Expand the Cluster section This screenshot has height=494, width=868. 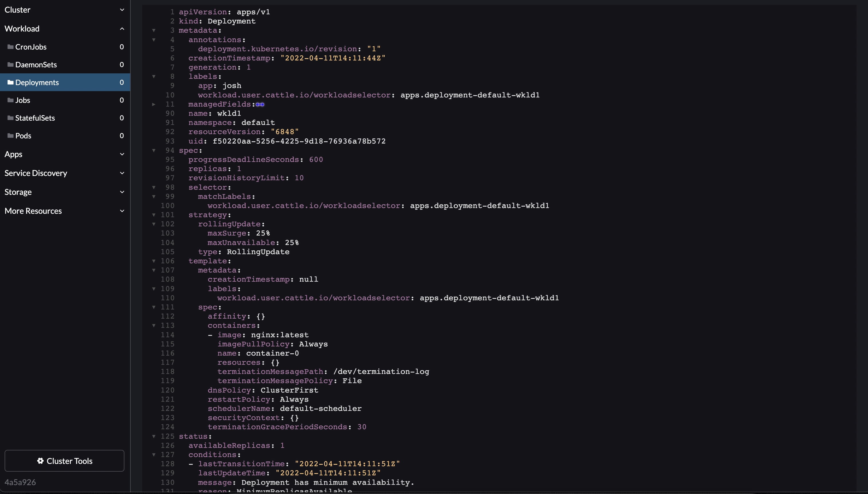[x=122, y=9]
